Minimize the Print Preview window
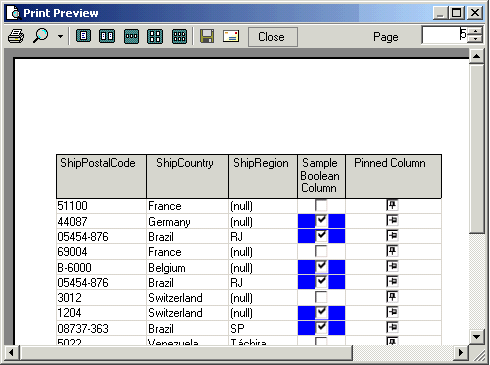 click(x=441, y=13)
